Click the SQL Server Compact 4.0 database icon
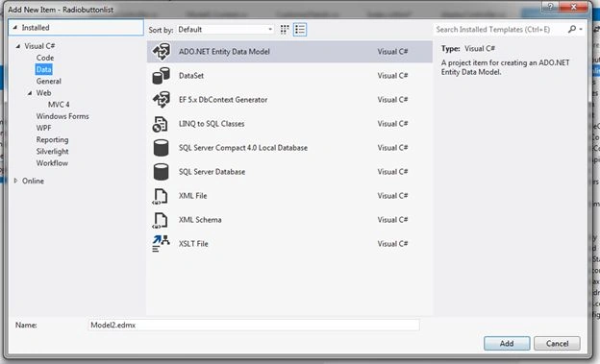This screenshot has height=364, width=600. (161, 148)
